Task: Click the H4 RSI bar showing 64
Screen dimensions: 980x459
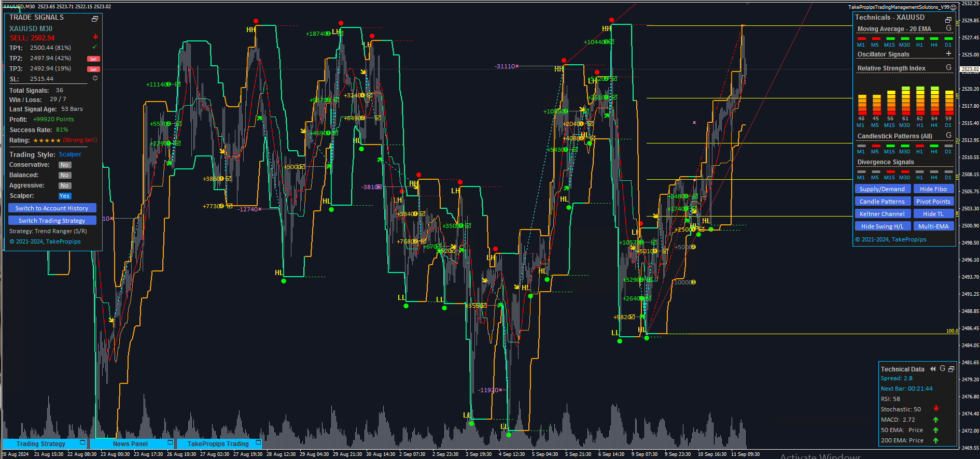Action: point(934,101)
